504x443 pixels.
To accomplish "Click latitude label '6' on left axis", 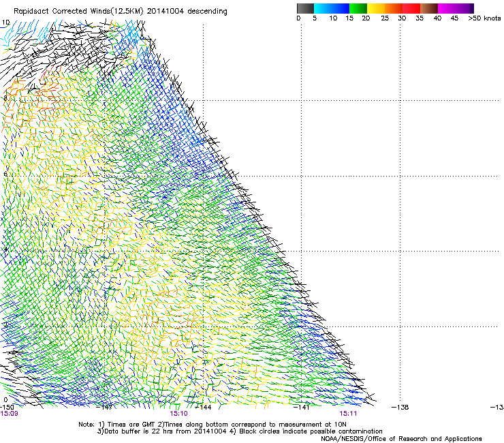I will [x=5, y=174].
